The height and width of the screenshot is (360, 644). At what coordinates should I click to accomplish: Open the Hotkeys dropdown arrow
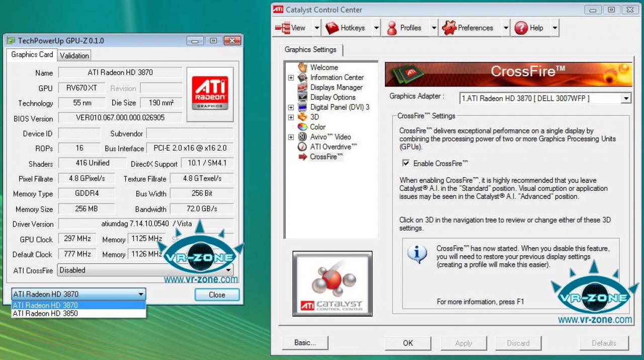[x=376, y=28]
